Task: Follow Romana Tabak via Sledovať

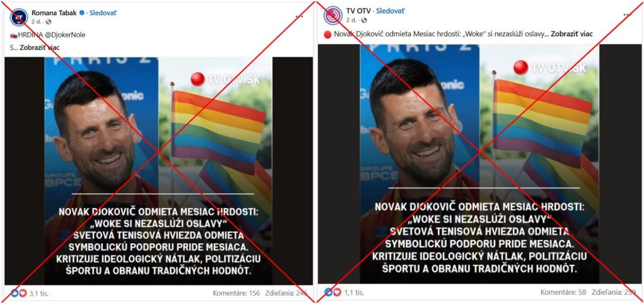Action: click(102, 13)
